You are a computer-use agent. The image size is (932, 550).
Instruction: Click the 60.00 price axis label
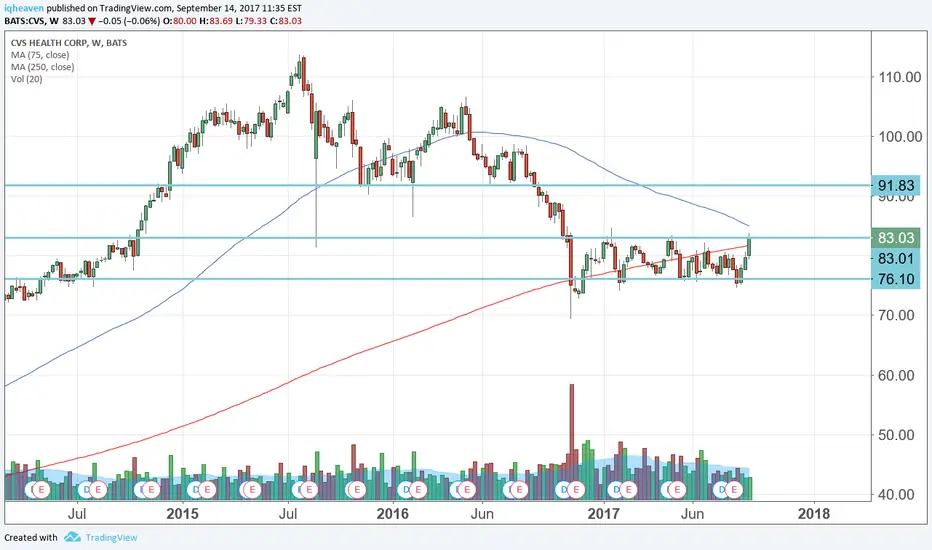click(896, 375)
